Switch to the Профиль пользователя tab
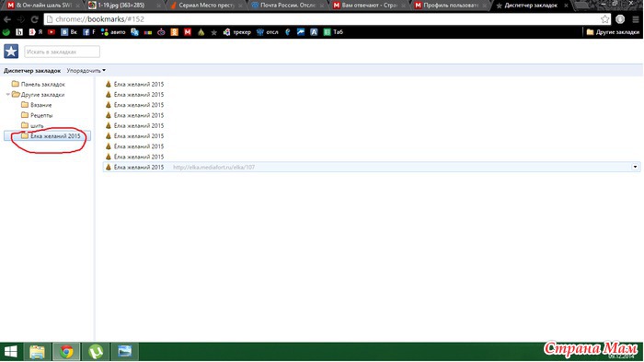The width and height of the screenshot is (644, 362). pyautogui.click(x=451, y=6)
